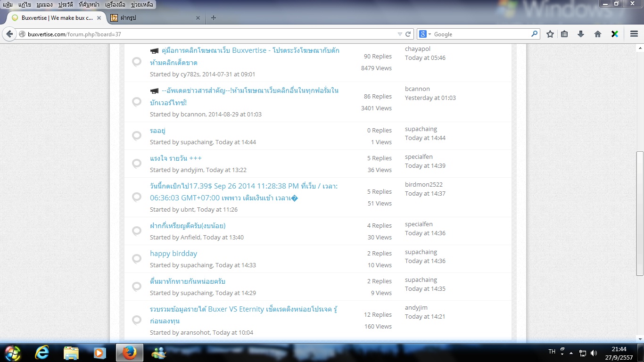Screen dimensions: 644x362
Task: Open a new tab with plus button
Action: pyautogui.click(x=214, y=18)
